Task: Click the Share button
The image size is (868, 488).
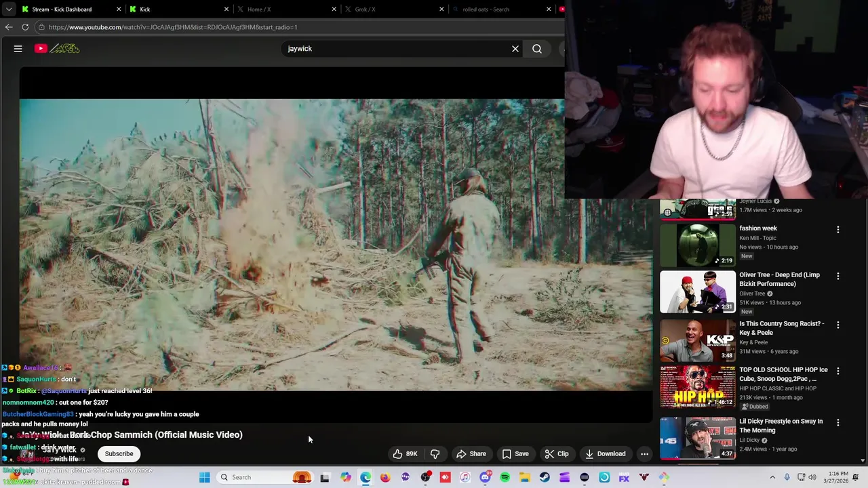Action: pyautogui.click(x=471, y=454)
